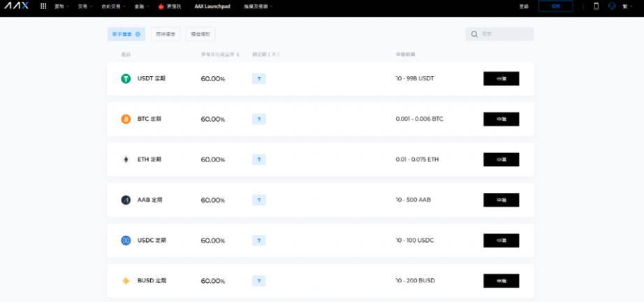The width and height of the screenshot is (644, 302).
Task: Click the headset support icon in header
Action: [612, 6]
